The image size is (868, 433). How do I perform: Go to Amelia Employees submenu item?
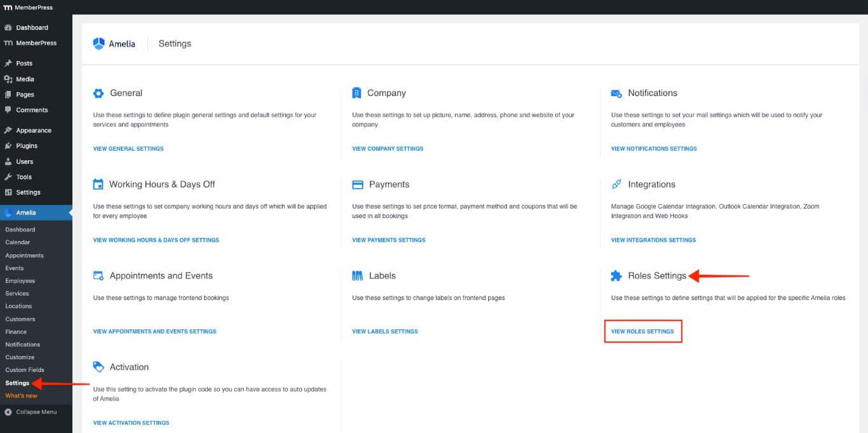pos(20,281)
